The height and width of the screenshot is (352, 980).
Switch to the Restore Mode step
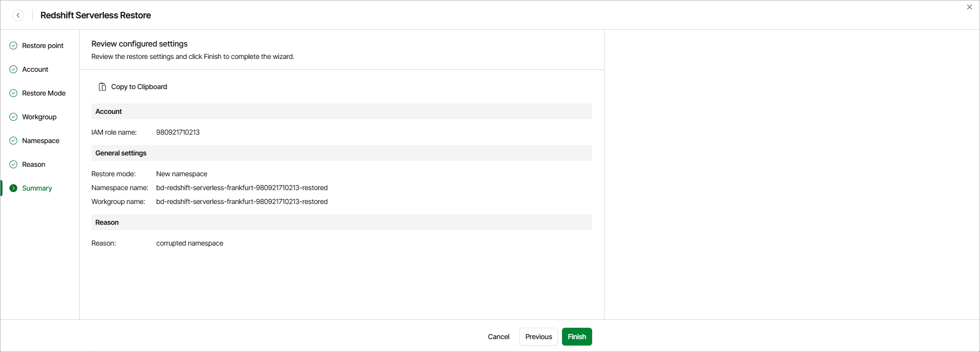44,93
